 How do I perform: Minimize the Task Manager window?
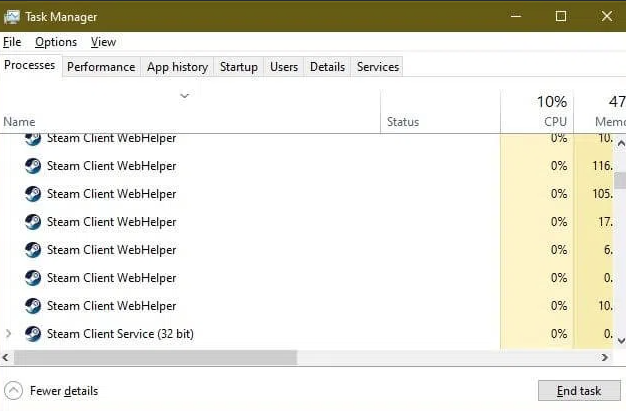[x=516, y=16]
